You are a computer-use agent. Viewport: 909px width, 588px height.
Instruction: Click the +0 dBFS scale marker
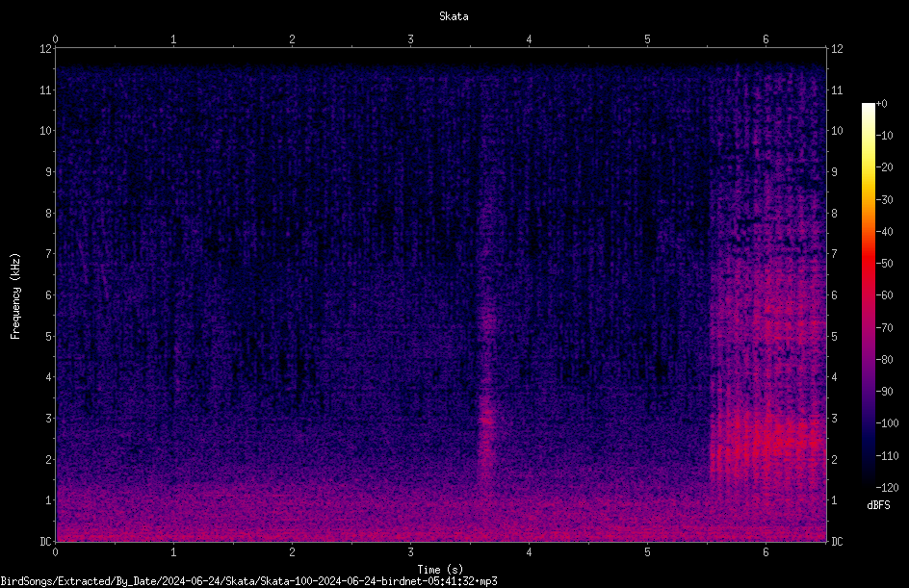pos(882,104)
